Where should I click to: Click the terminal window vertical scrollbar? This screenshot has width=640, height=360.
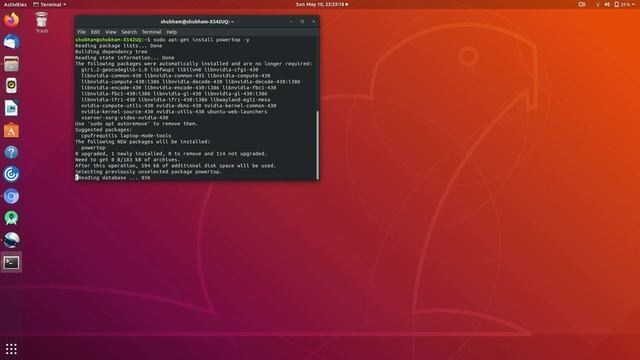(318, 145)
